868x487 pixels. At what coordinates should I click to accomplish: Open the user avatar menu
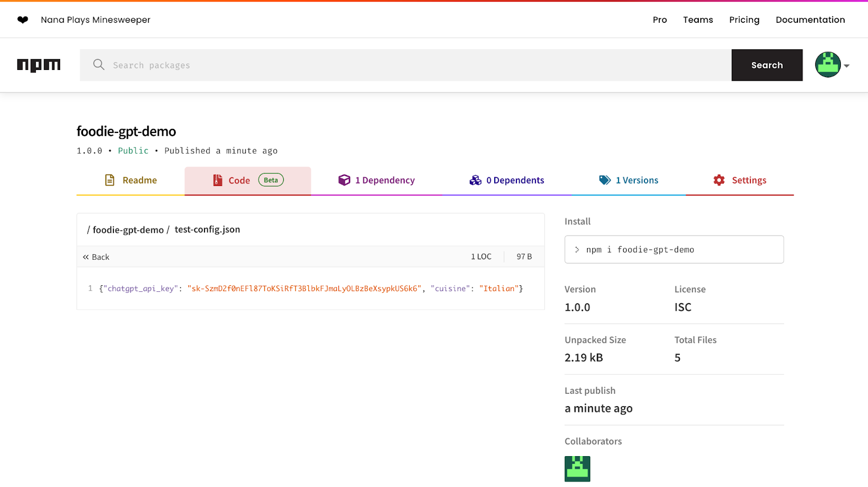coord(832,65)
